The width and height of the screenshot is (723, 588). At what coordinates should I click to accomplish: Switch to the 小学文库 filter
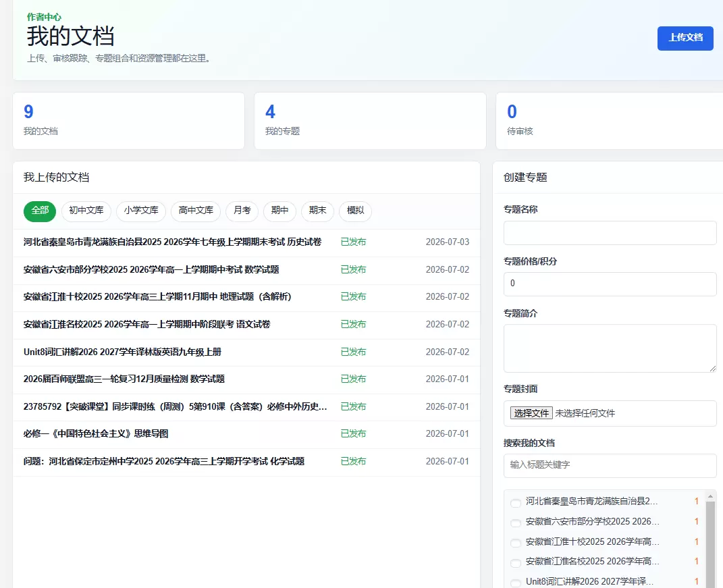[x=141, y=211]
